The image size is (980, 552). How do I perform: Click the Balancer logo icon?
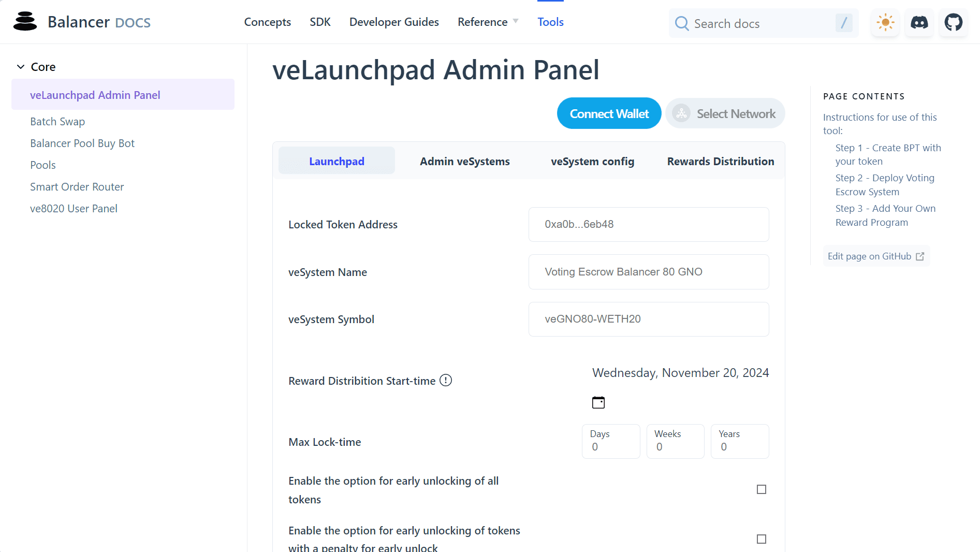[25, 22]
